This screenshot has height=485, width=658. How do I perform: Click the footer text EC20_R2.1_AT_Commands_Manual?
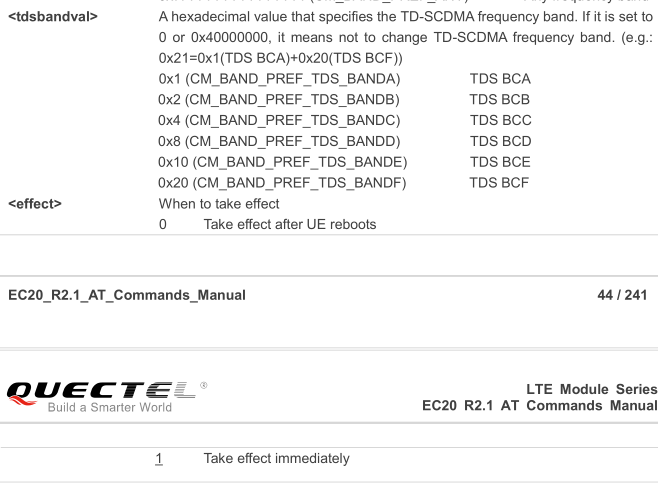point(127,295)
